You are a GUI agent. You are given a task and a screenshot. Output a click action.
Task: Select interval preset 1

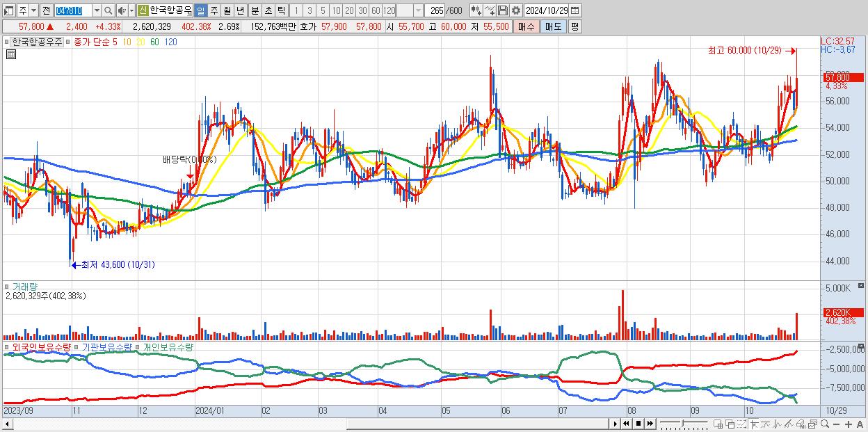pyautogui.click(x=296, y=10)
